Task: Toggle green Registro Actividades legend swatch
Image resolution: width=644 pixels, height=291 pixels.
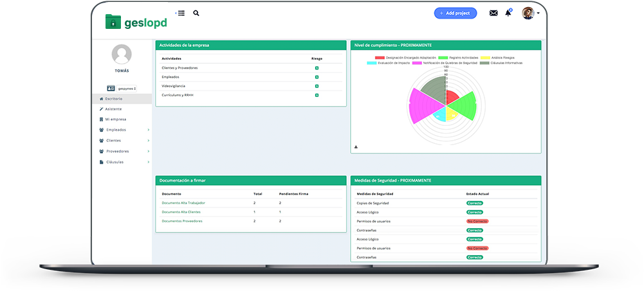Action: point(443,58)
